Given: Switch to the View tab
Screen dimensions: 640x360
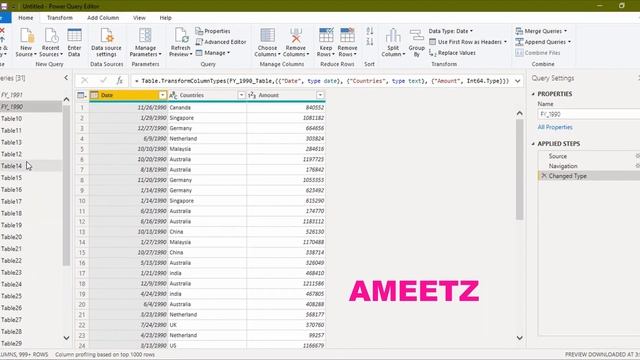Looking at the screenshot, I should coord(139,18).
